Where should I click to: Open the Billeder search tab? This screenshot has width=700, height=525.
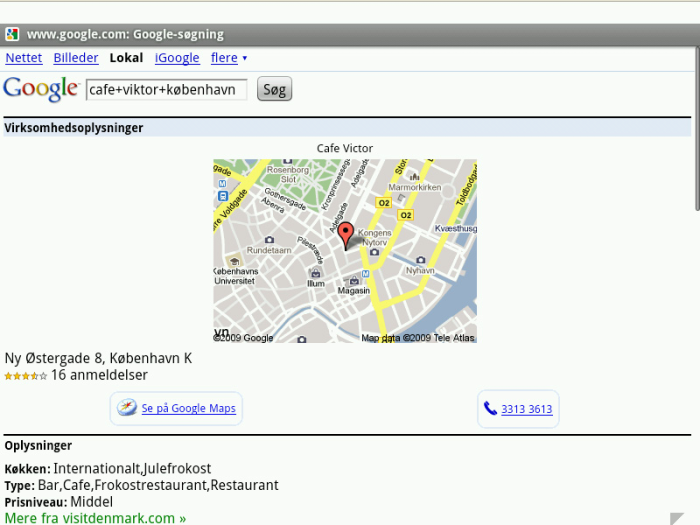[76, 58]
